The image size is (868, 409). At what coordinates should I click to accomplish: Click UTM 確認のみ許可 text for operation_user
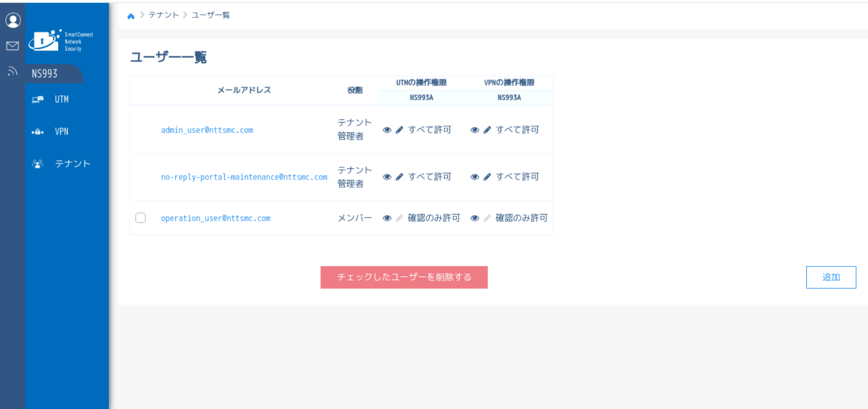pos(434,218)
